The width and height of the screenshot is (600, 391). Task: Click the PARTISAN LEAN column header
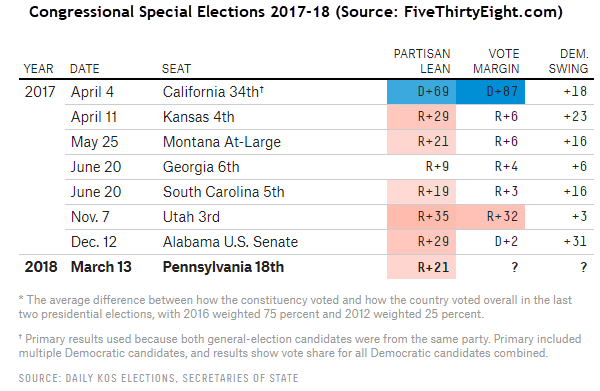click(x=422, y=61)
